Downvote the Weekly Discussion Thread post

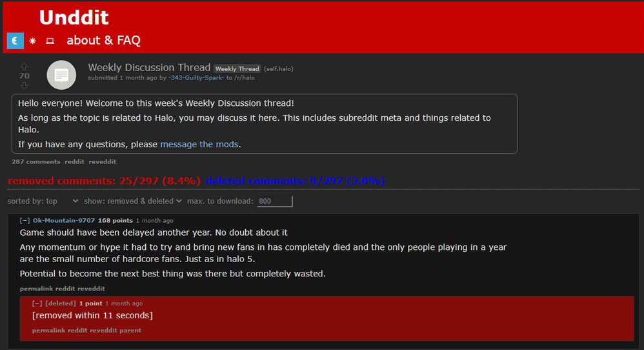point(25,85)
